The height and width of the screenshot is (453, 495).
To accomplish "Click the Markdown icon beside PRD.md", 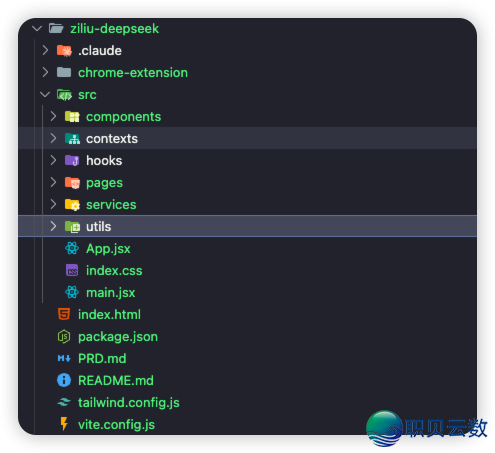I will [x=64, y=358].
